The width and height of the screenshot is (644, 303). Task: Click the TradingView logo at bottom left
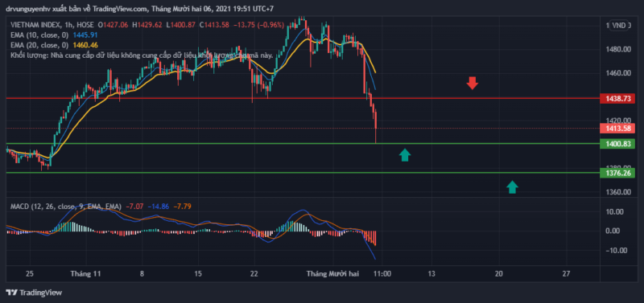click(34, 293)
